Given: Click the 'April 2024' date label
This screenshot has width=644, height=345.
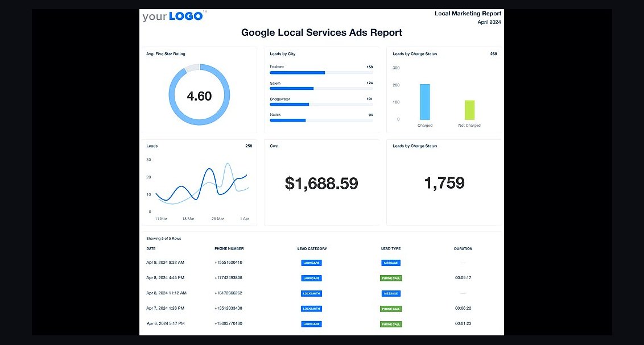Looking at the screenshot, I should (x=489, y=22).
